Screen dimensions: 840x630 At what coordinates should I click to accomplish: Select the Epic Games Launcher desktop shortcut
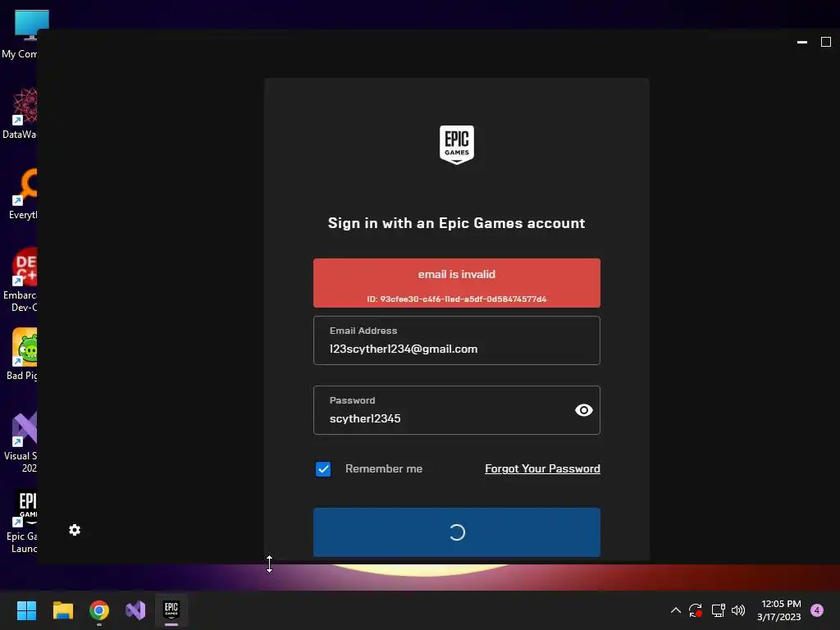click(21, 523)
